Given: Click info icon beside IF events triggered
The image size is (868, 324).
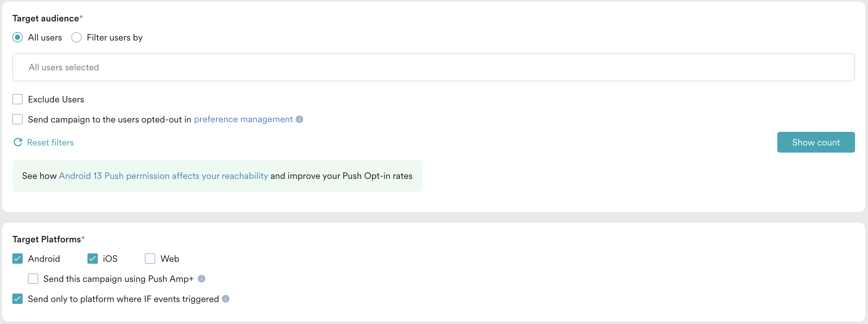Looking at the screenshot, I should (x=226, y=299).
